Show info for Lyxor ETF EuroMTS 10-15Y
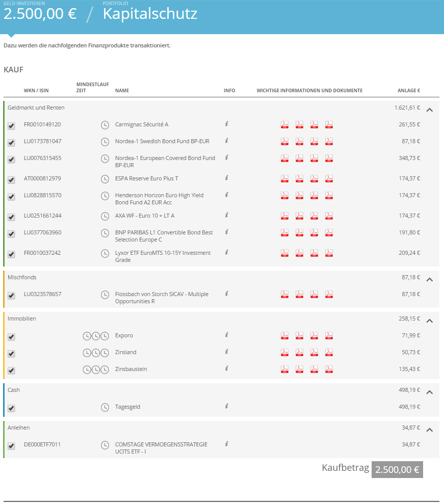The height and width of the screenshot is (504, 444). [227, 252]
